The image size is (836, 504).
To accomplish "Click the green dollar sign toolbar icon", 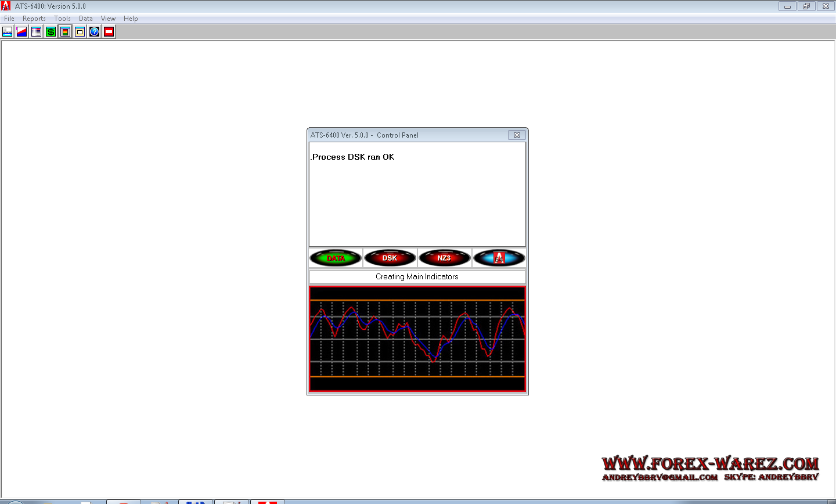I will tap(51, 32).
